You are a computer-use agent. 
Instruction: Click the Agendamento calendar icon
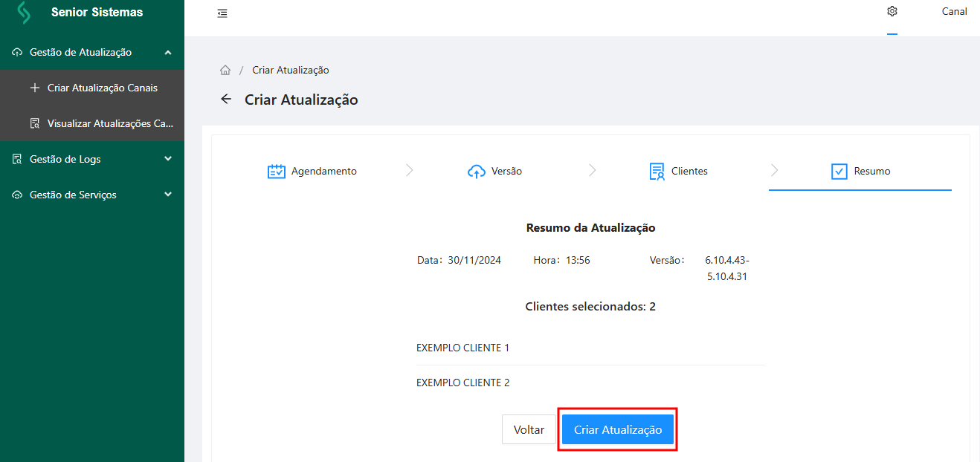(277, 171)
